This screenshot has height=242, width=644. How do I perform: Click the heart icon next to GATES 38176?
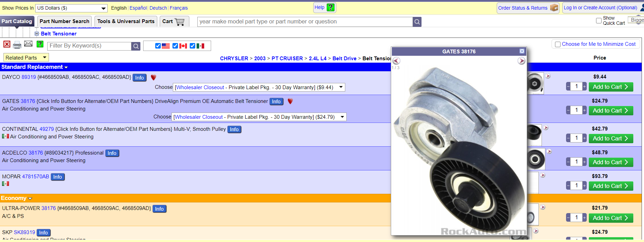290,101
